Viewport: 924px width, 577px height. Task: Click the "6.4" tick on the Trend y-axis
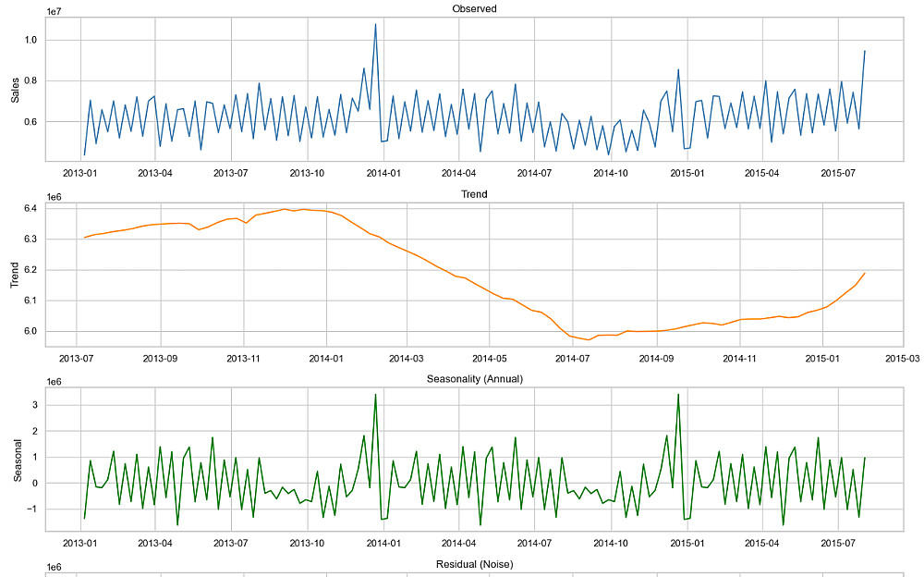[30, 208]
